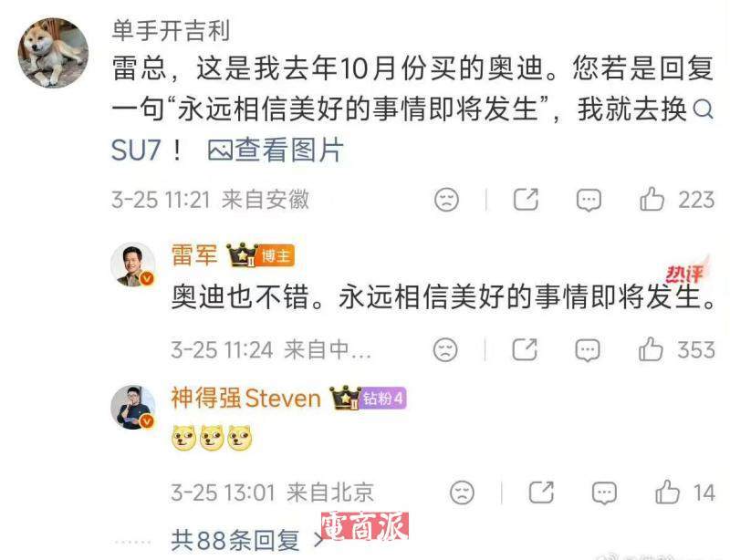Open the SU7 search link
The image size is (730, 560).
point(135,150)
